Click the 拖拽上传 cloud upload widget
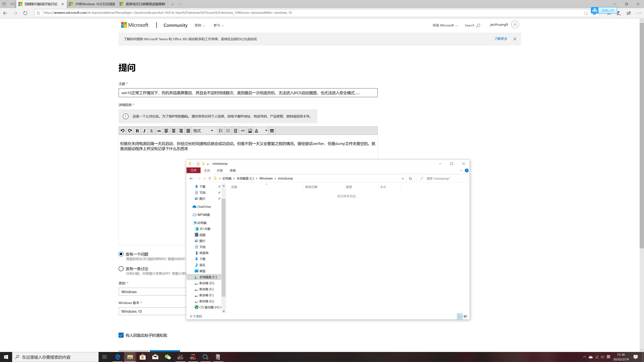This screenshot has width=644, height=362. click(604, 10)
